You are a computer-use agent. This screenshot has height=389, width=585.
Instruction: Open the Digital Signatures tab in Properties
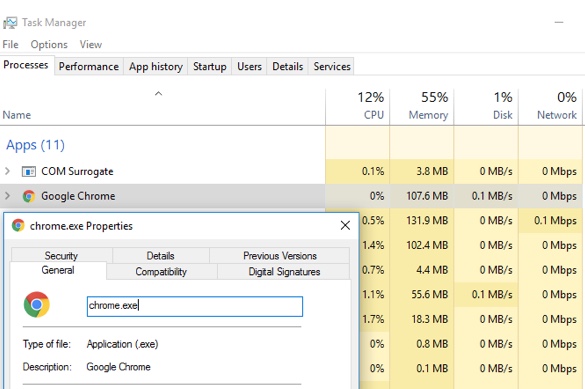pyautogui.click(x=284, y=272)
